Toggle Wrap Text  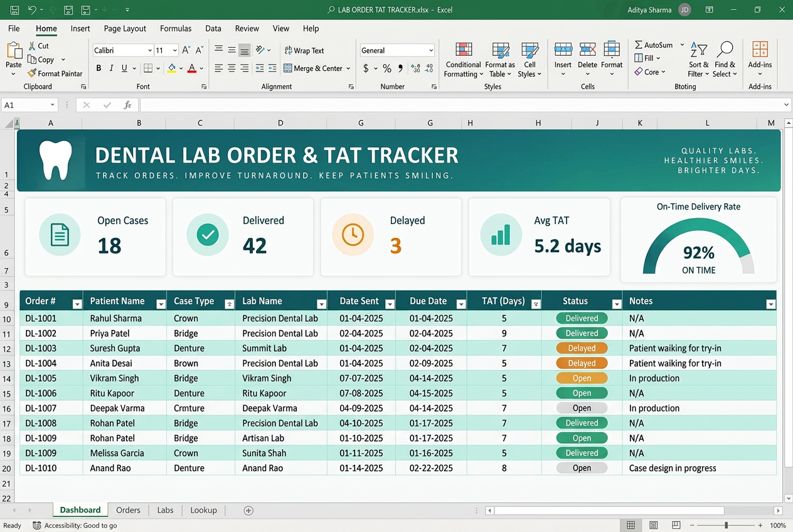pos(304,51)
